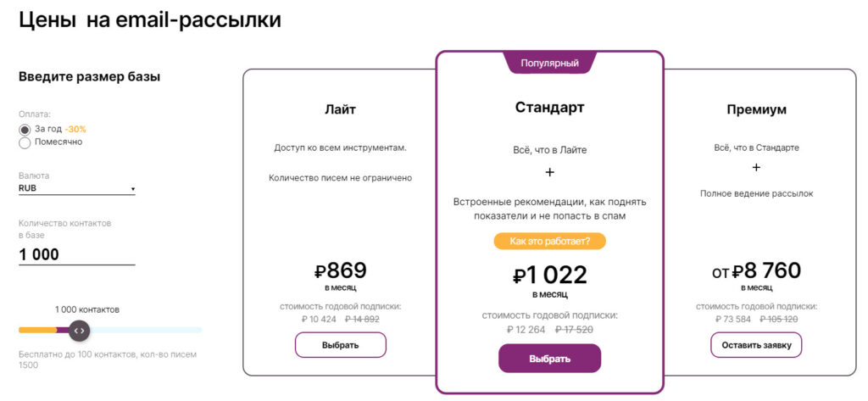
Task: Click 'Выбрать' button in Лайт plan
Action: [x=340, y=345]
